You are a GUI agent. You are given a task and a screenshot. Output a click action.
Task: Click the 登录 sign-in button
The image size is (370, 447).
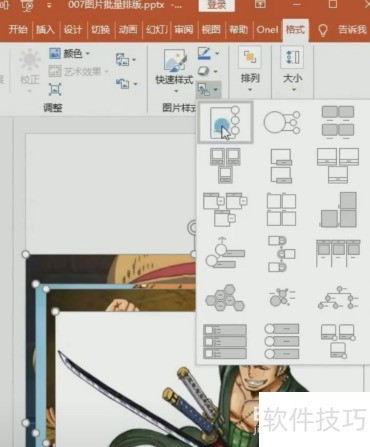(216, 5)
